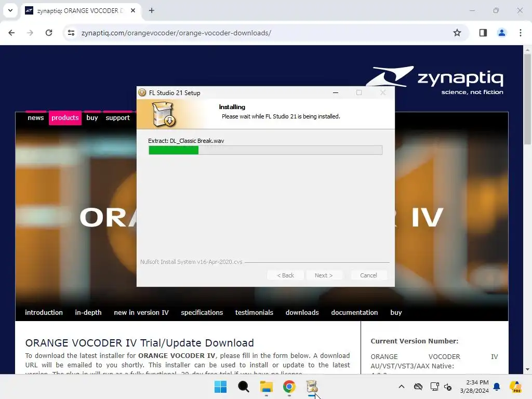532x399 pixels.
Task: Select the zynaptiq ORANGE VOCODER tab
Action: (81, 10)
